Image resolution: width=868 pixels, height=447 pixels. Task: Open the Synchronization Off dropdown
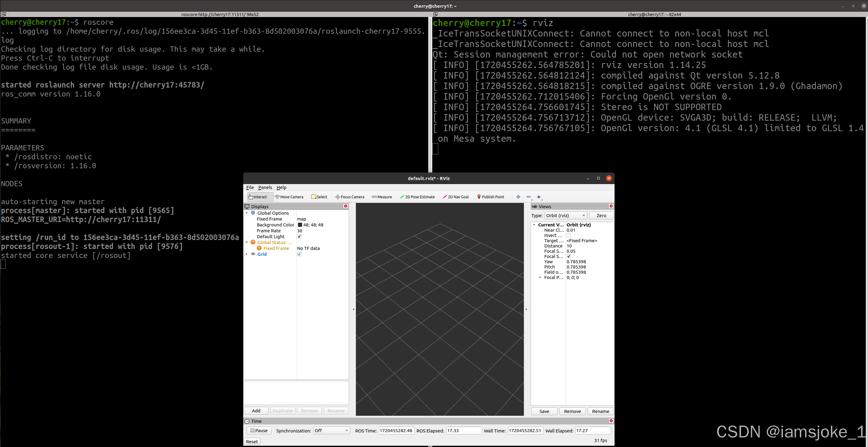331,431
